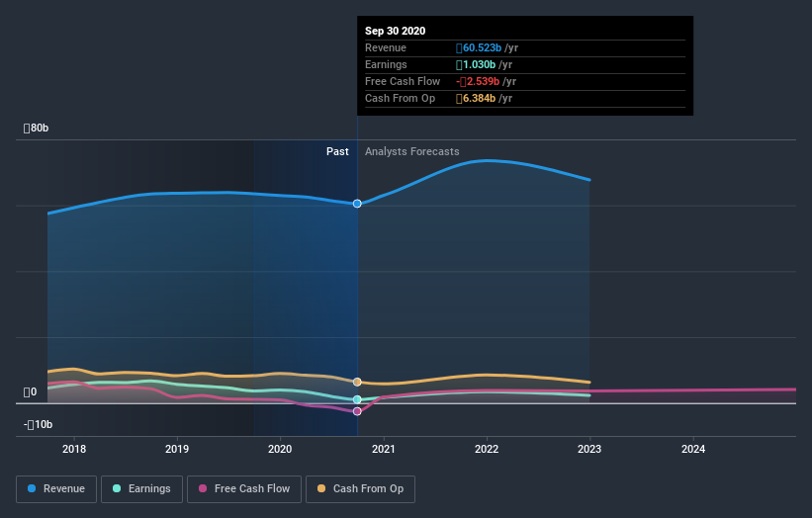Viewport: 812px width, 518px height.
Task: Click the 'Past' label on the chart
Action: (x=337, y=151)
